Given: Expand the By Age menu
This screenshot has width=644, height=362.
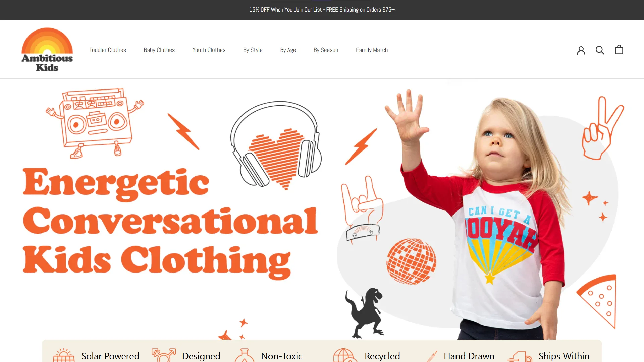Looking at the screenshot, I should pos(288,50).
